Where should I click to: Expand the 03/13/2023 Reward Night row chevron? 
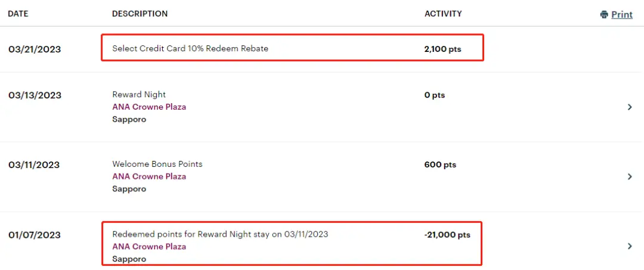coord(630,107)
